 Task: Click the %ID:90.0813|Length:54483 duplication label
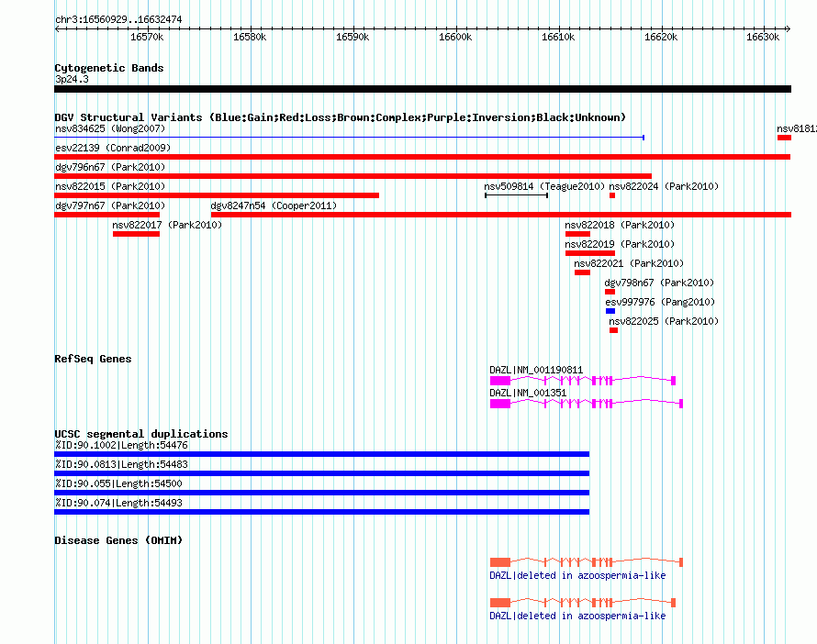[121, 464]
